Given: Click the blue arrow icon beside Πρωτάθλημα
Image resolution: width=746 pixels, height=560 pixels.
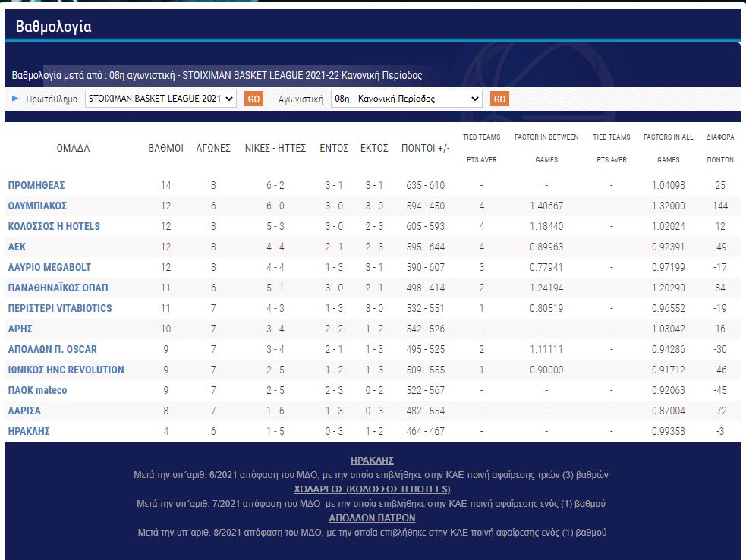Looking at the screenshot, I should [15, 99].
